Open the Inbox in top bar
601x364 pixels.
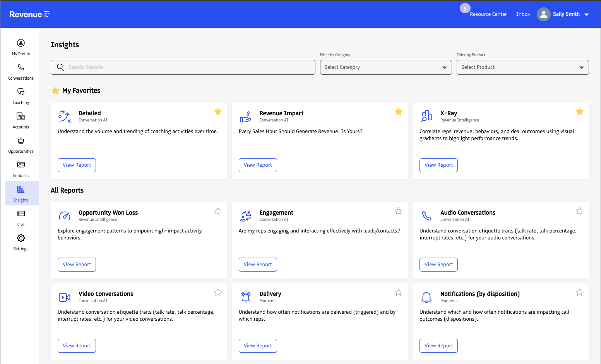pos(523,14)
